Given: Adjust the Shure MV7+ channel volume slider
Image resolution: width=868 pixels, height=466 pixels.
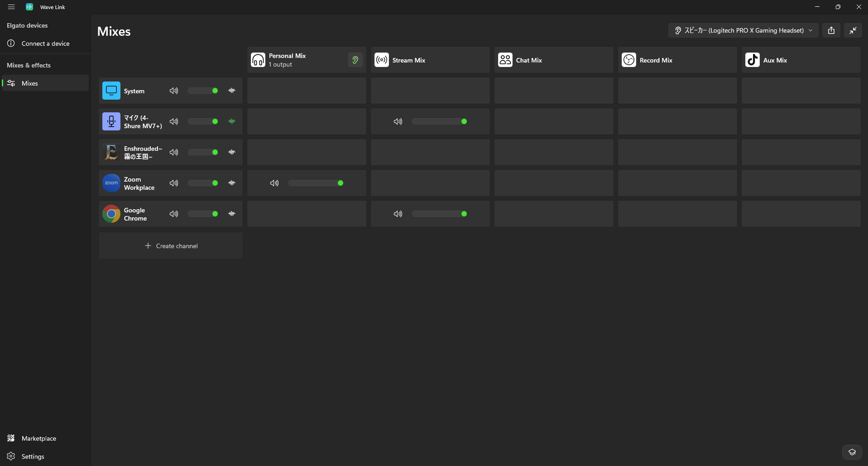Looking at the screenshot, I should (x=203, y=121).
